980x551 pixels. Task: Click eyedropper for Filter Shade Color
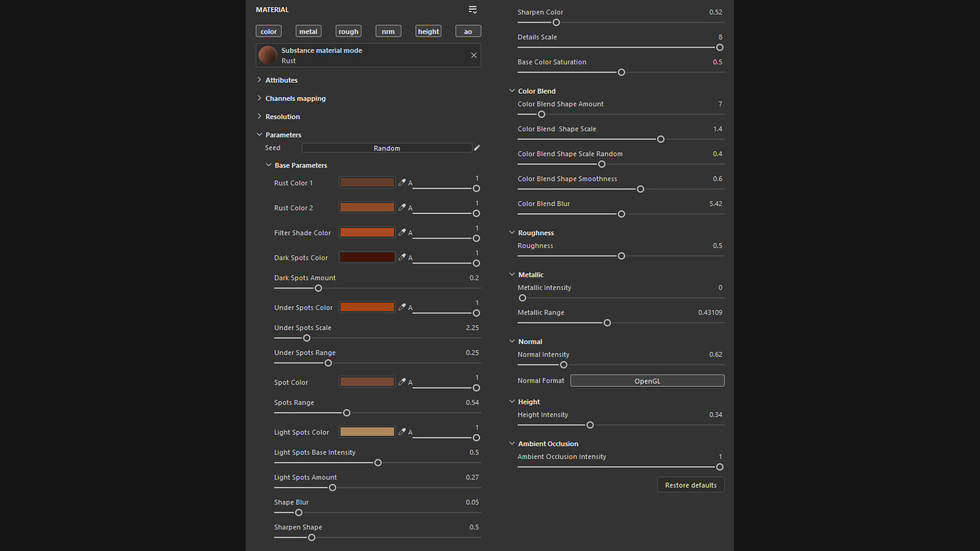402,232
